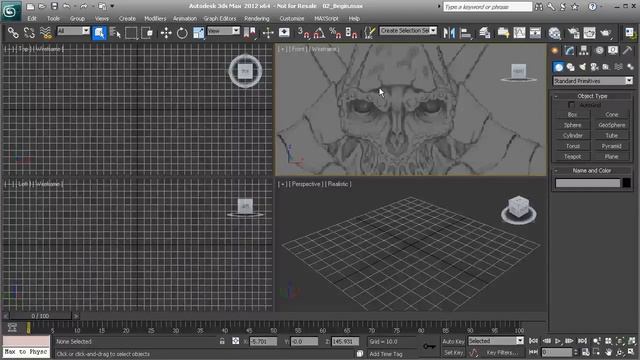Image resolution: width=640 pixels, height=360 pixels.
Task: Click the Redo arrow in quick access toolbar
Action: click(x=84, y=6)
